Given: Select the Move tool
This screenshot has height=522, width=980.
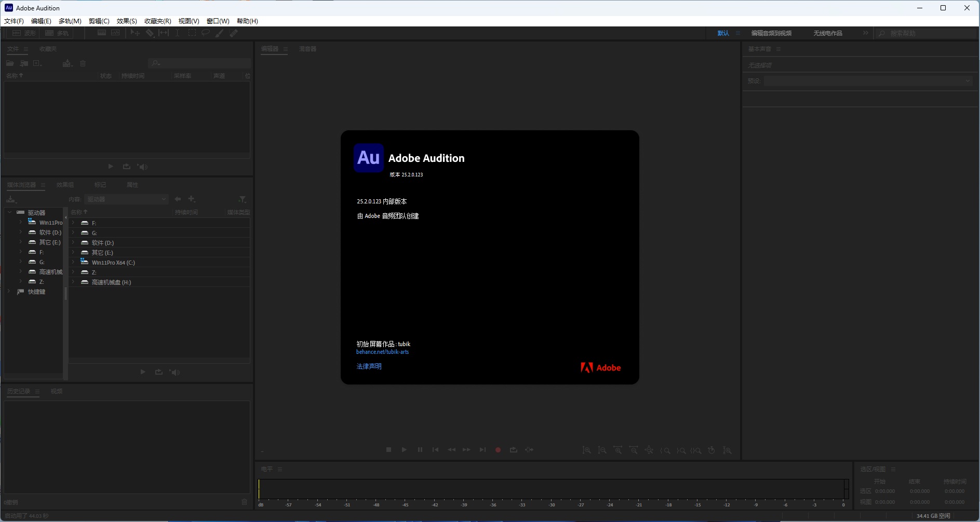Looking at the screenshot, I should pyautogui.click(x=135, y=33).
